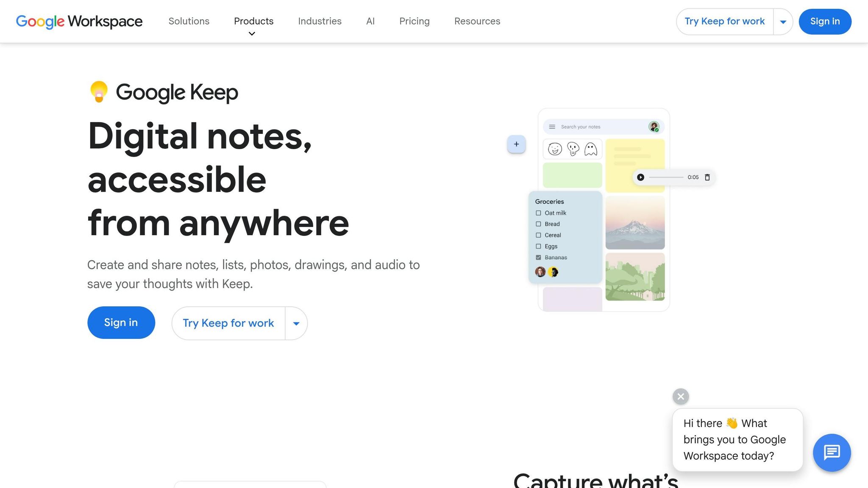This screenshot has height=488, width=868.
Task: Open the green park illustration thumbnail
Action: click(635, 277)
